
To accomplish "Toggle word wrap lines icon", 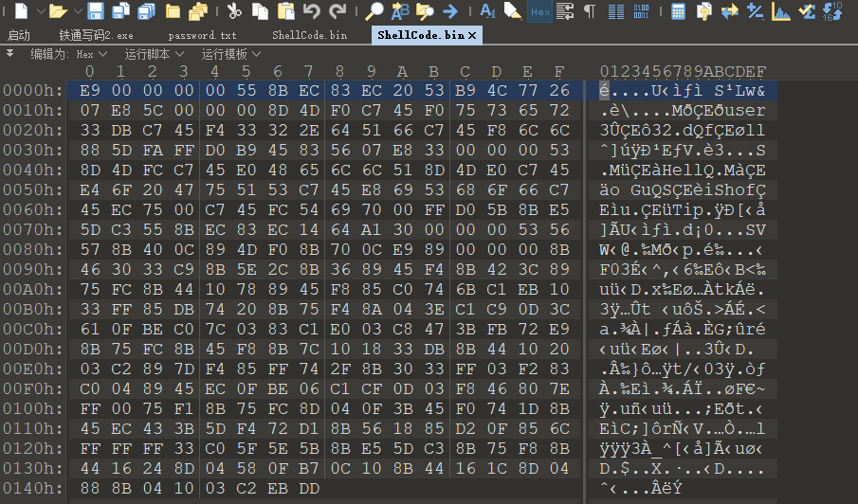I will (x=565, y=11).
